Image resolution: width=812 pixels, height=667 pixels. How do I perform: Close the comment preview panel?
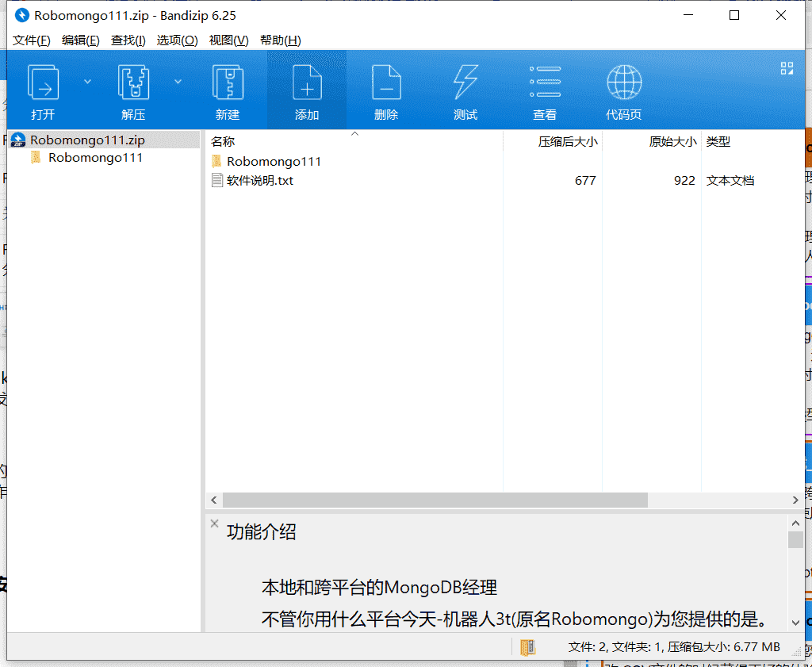[214, 523]
